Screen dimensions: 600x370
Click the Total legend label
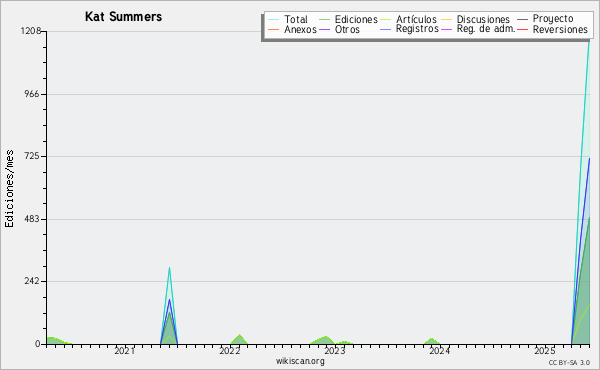(296, 19)
